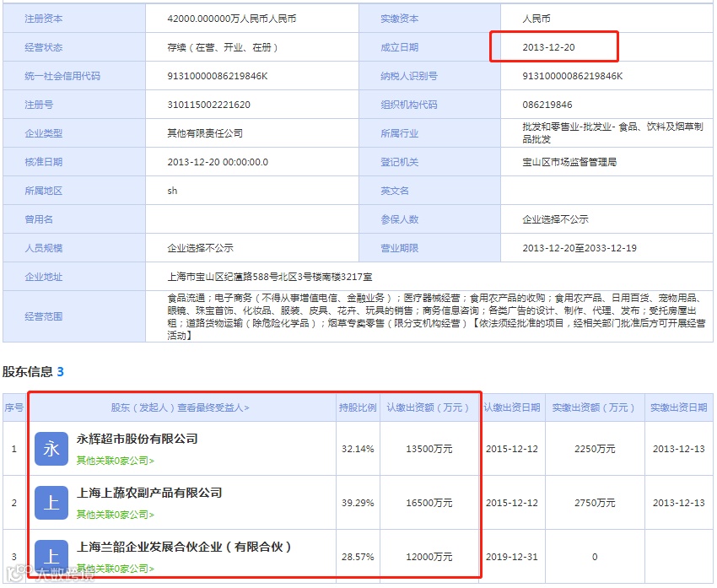Select the registered capital value 42000.000000万人民币

click(x=231, y=19)
